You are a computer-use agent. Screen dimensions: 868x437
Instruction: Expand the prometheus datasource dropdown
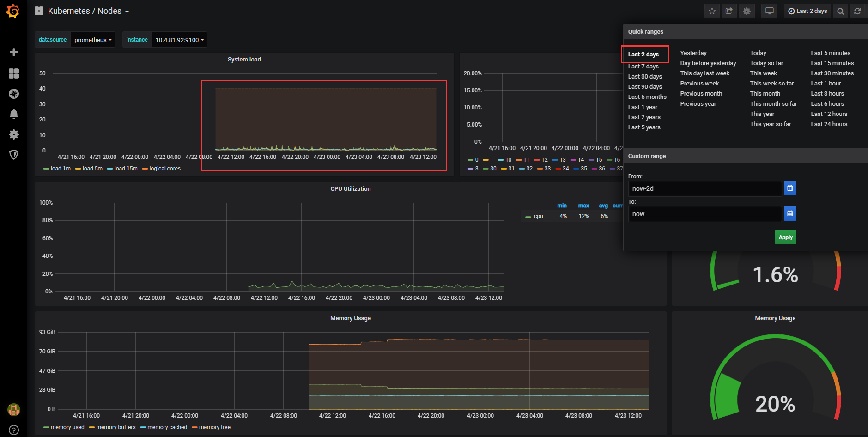click(x=93, y=40)
